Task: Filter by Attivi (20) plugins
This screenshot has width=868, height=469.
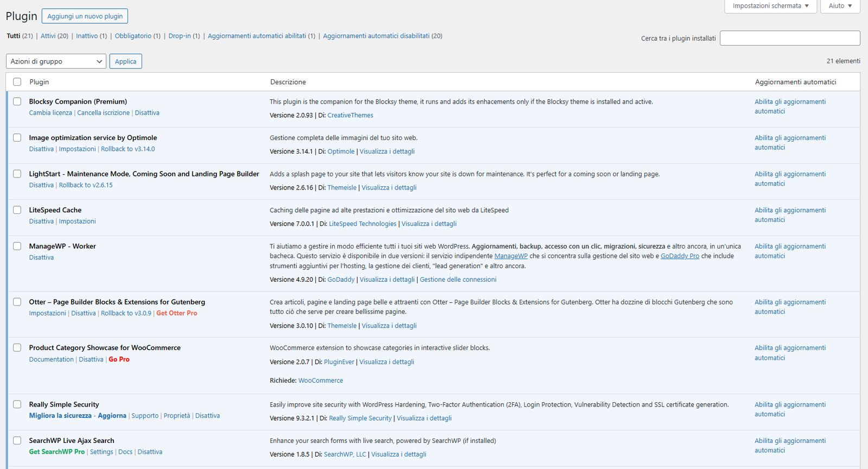Action: point(54,36)
